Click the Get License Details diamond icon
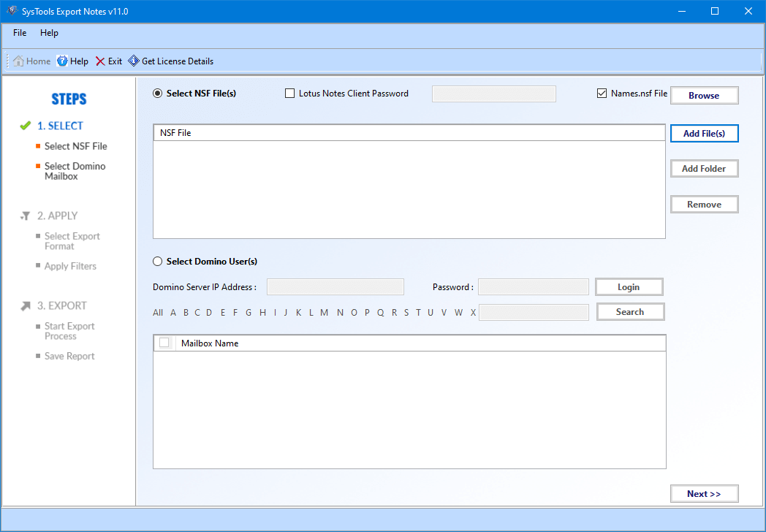The height and width of the screenshot is (532, 766). (133, 61)
